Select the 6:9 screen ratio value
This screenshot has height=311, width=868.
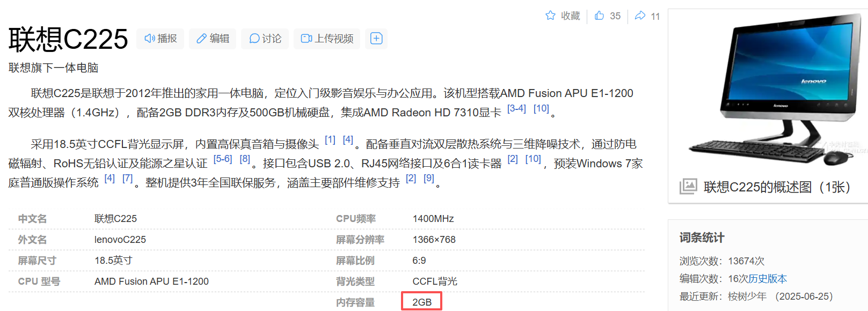[x=419, y=261]
